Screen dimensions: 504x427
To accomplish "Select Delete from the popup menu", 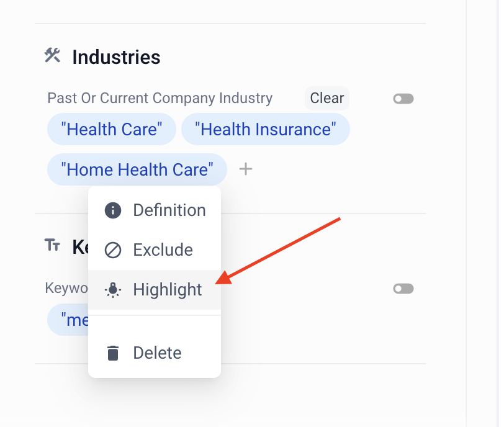I will tap(157, 353).
